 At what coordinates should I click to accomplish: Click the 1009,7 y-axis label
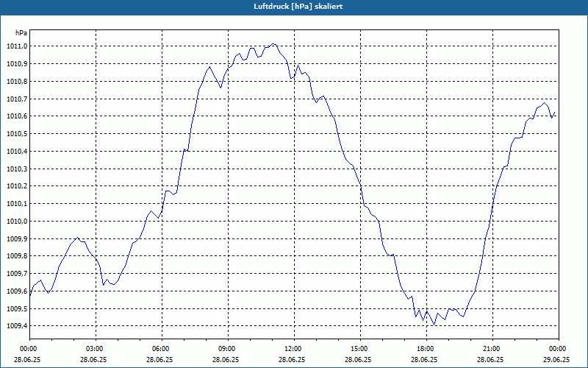(x=17, y=274)
